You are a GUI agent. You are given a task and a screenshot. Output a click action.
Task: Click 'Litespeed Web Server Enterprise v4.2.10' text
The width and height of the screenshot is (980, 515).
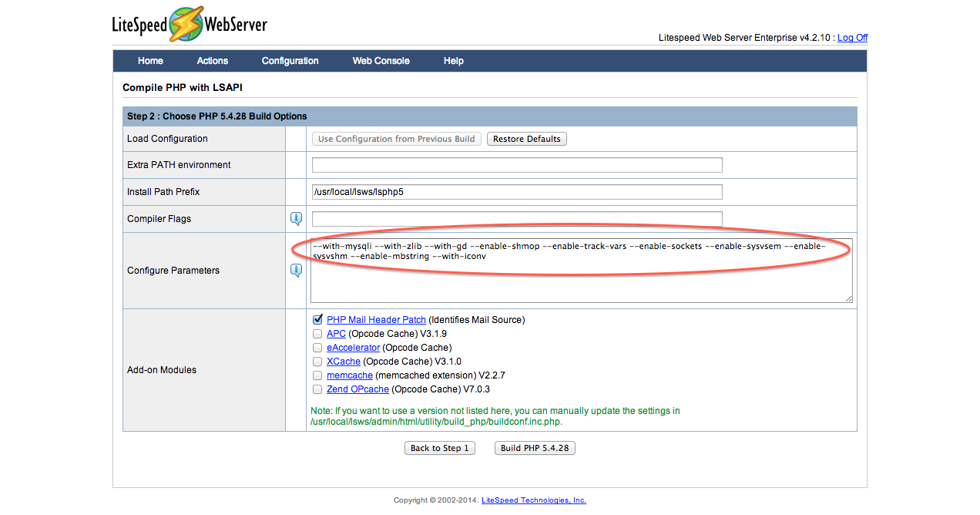(743, 38)
